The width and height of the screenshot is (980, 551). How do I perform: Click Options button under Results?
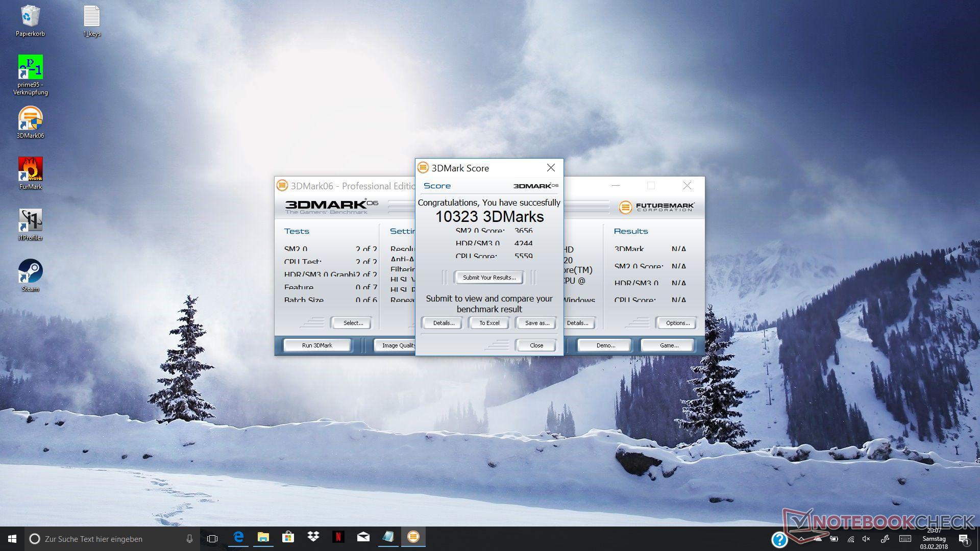(677, 323)
